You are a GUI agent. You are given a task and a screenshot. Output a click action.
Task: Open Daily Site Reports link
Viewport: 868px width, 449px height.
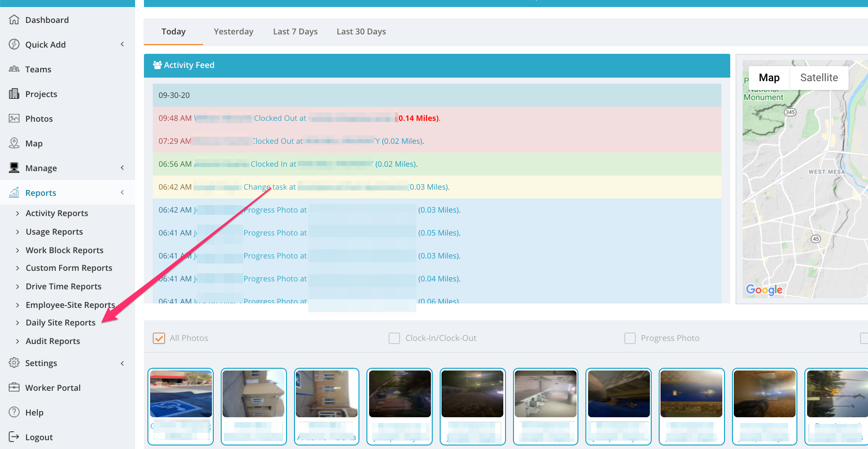60,323
